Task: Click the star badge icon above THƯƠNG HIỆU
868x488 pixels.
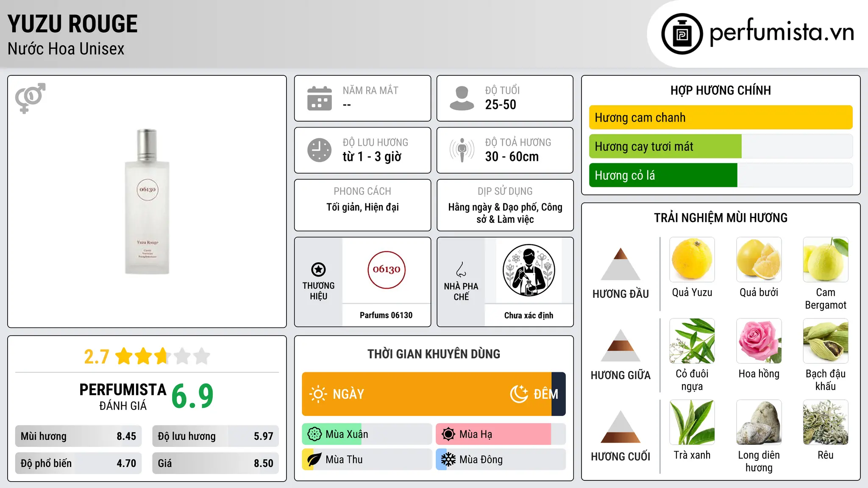Action: click(x=318, y=269)
